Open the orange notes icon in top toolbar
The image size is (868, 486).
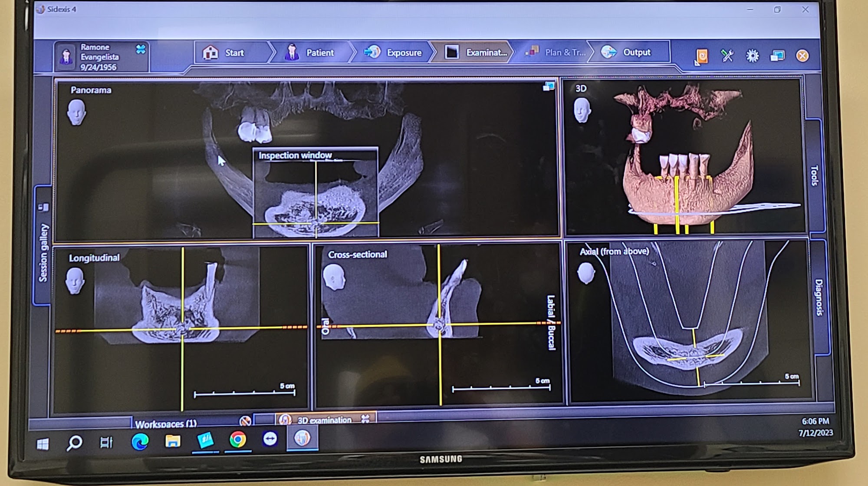701,56
